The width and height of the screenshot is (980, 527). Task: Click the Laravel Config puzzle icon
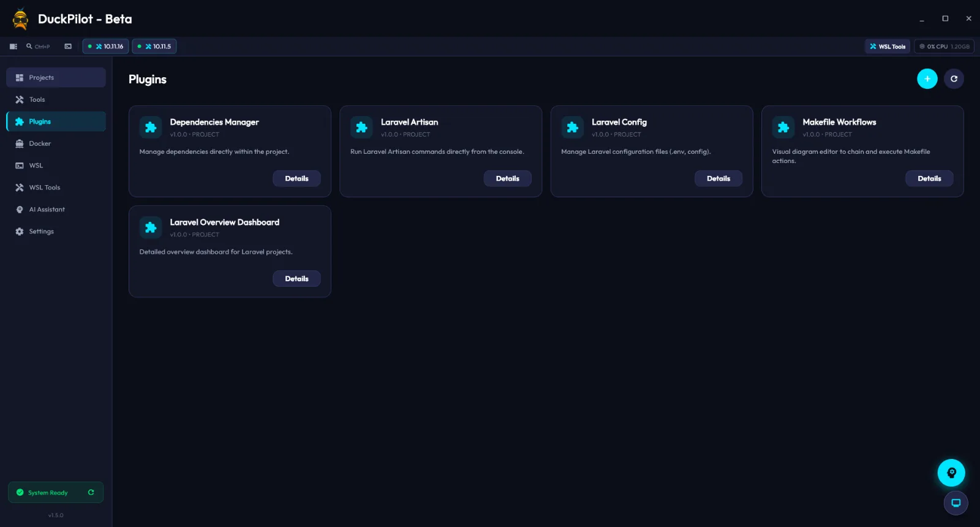[573, 127]
